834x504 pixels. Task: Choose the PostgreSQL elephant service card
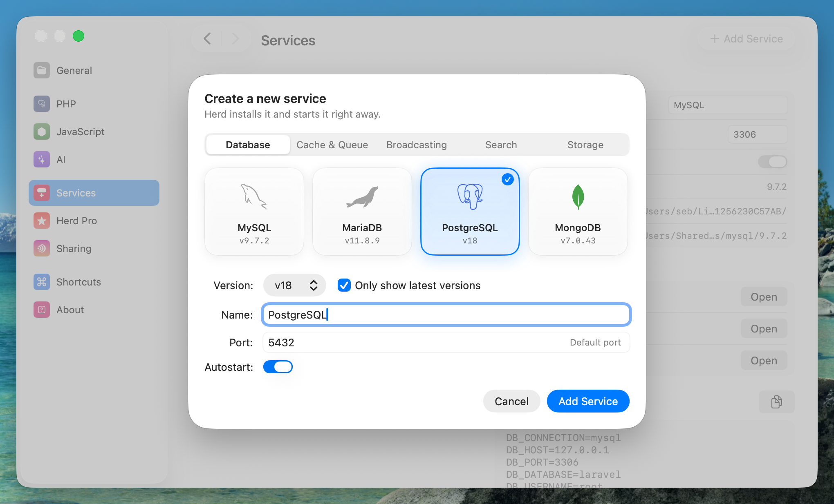(470, 212)
